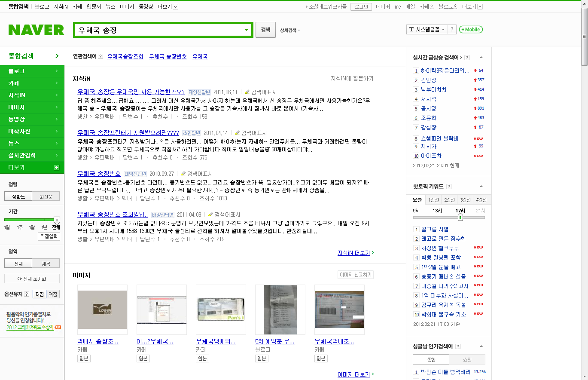This screenshot has width=588, height=380.
Task: Select 정확도 sort option
Action: [18, 196]
